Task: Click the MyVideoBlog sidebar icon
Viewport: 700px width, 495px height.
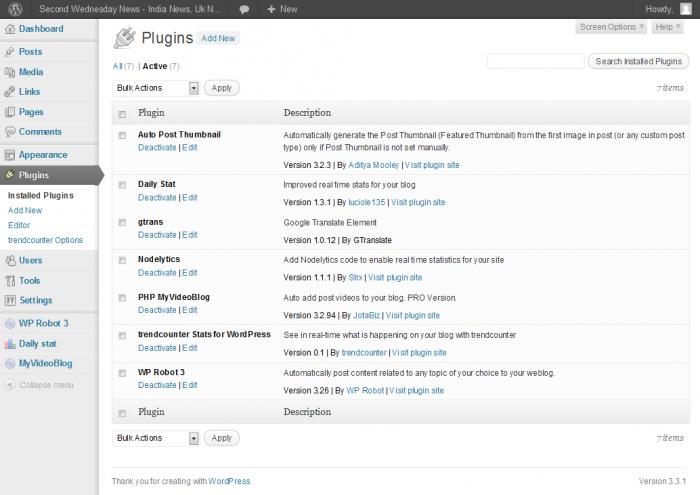Action: pyautogui.click(x=10, y=363)
